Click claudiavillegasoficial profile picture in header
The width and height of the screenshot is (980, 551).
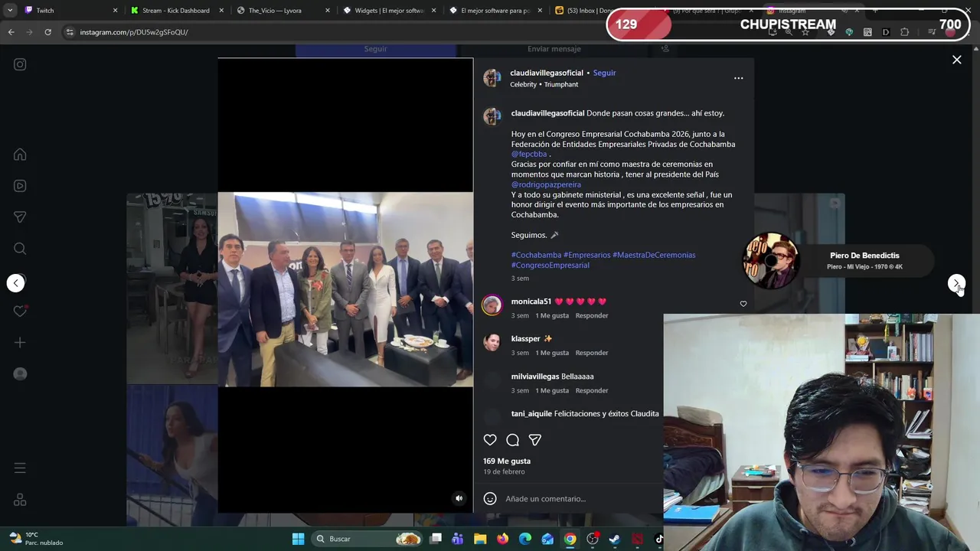tap(492, 78)
